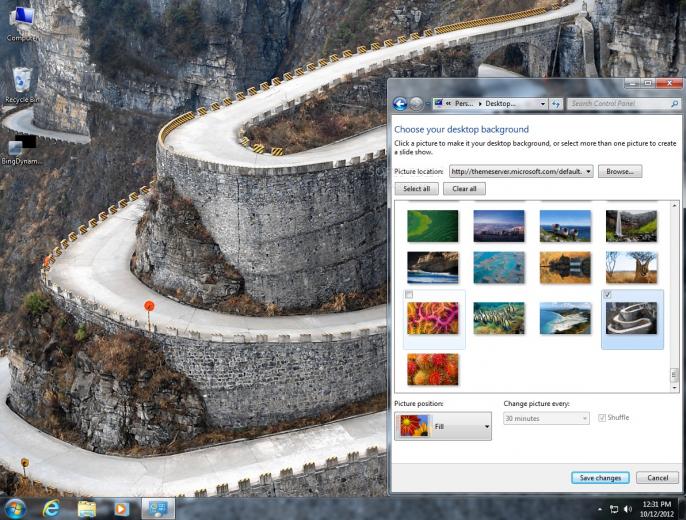Expand the Picture location dropdown

(x=588, y=171)
